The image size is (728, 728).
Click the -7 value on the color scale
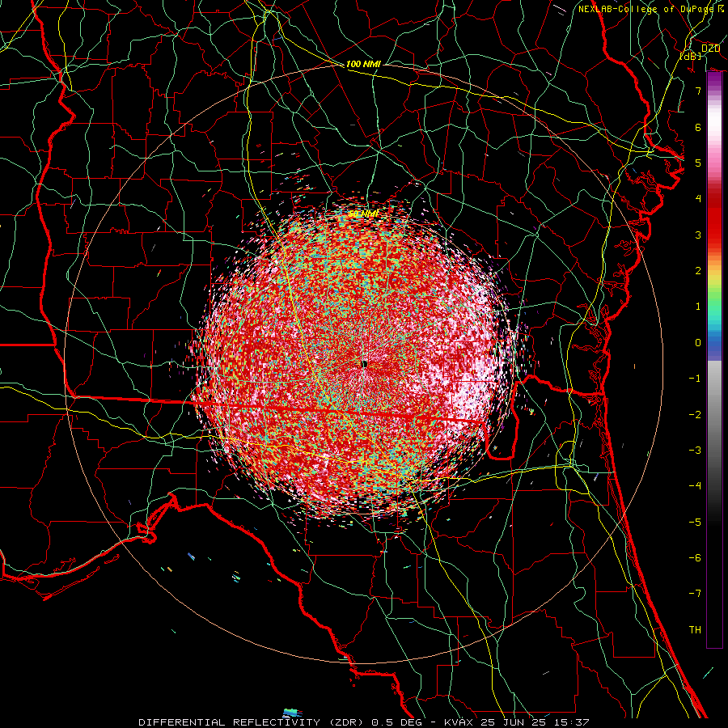tap(695, 594)
